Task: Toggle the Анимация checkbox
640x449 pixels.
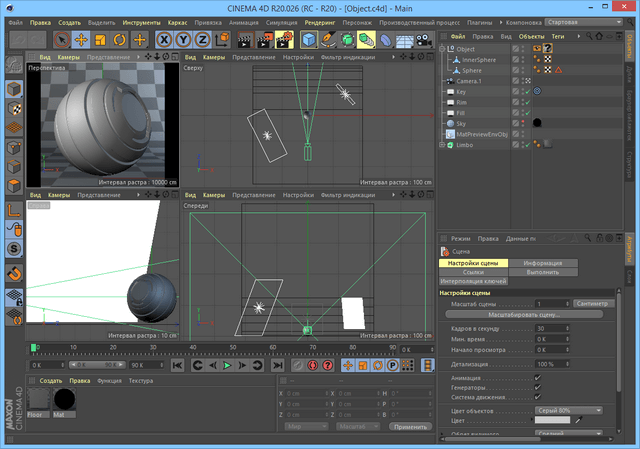Action: [537, 377]
